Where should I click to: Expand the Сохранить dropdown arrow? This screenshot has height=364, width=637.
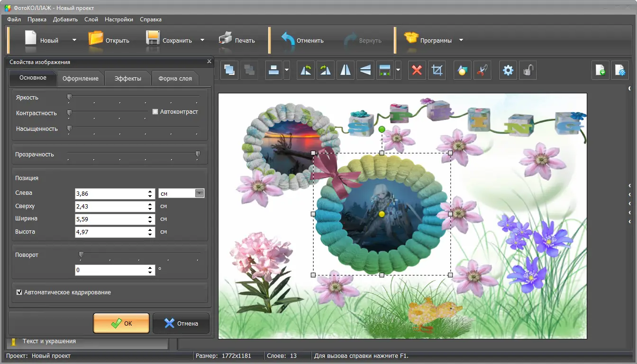pos(202,40)
